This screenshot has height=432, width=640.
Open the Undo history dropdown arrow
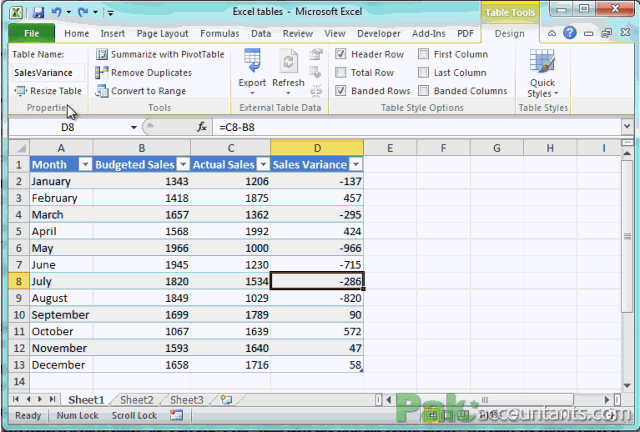(x=69, y=12)
